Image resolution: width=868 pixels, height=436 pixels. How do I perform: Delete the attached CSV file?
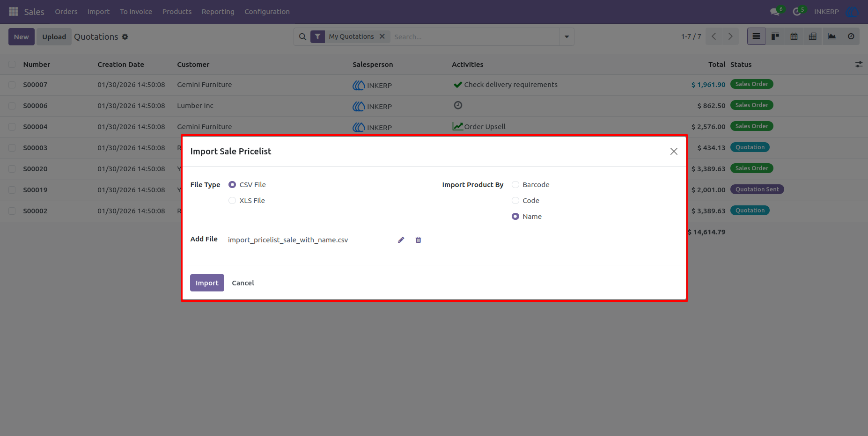pos(419,240)
